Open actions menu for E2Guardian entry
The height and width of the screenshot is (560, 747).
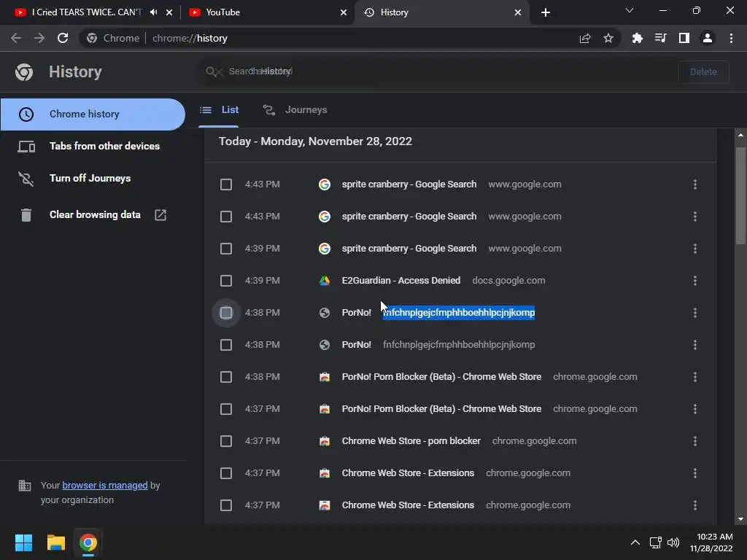pyautogui.click(x=694, y=281)
